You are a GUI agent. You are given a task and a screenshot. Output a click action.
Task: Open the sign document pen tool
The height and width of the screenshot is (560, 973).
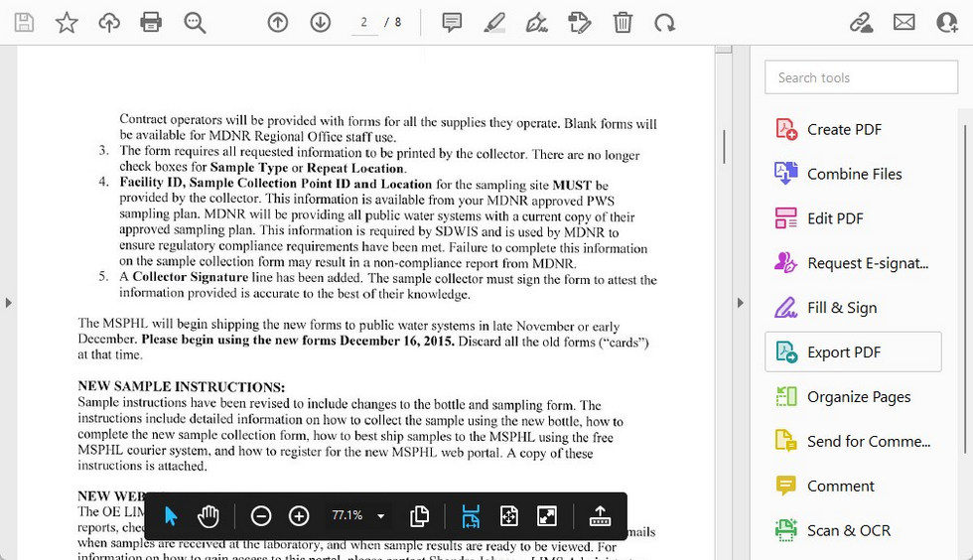click(537, 23)
